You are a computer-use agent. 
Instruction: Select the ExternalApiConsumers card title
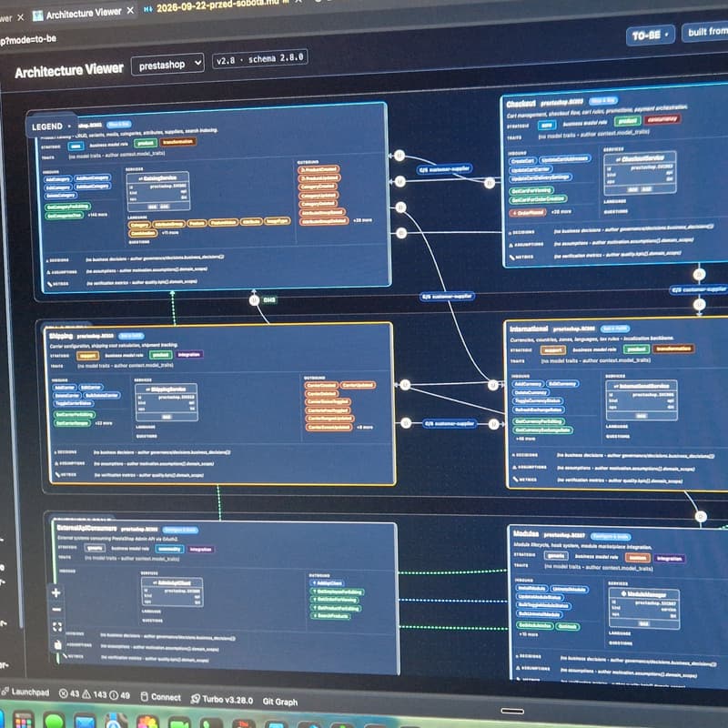(x=86, y=528)
